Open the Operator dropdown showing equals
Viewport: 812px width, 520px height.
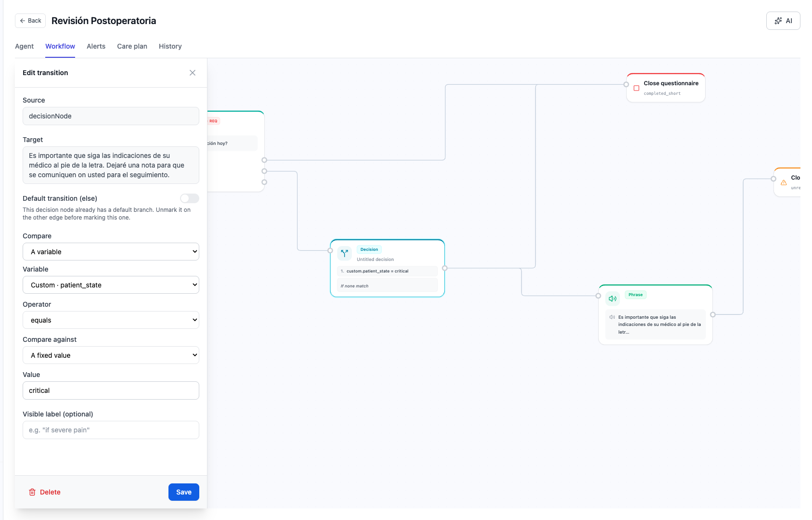click(111, 320)
